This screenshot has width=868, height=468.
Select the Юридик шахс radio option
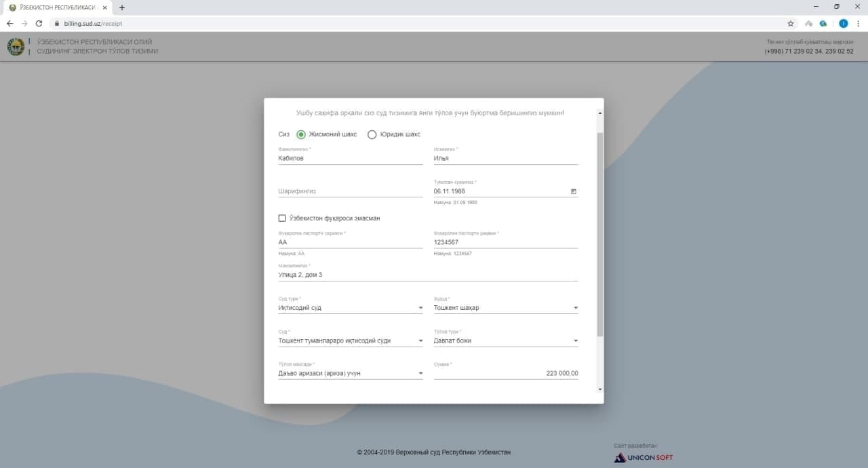(x=372, y=134)
